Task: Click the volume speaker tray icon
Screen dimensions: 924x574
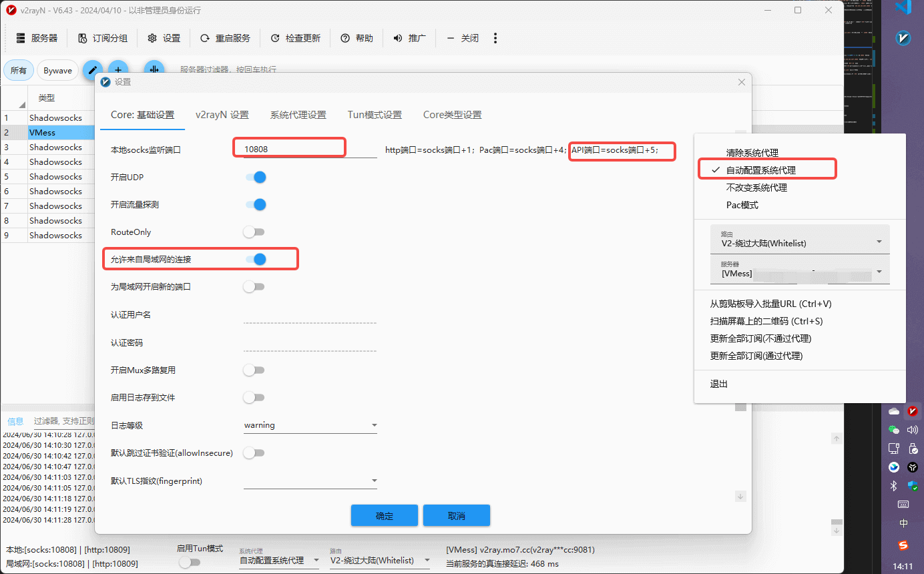Action: [x=912, y=430]
